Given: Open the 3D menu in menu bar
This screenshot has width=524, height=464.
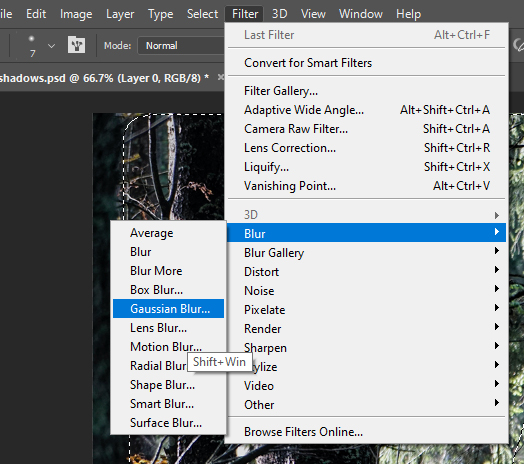Looking at the screenshot, I should click(x=279, y=14).
